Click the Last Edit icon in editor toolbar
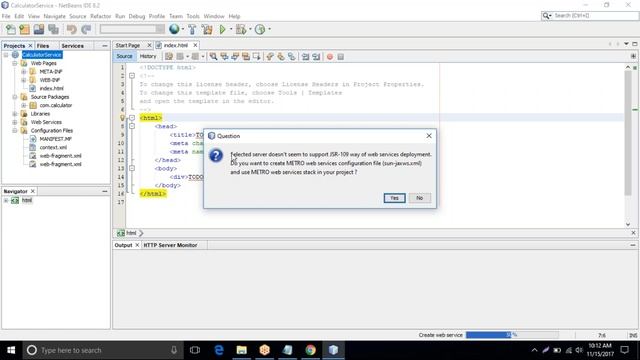 [x=169, y=57]
